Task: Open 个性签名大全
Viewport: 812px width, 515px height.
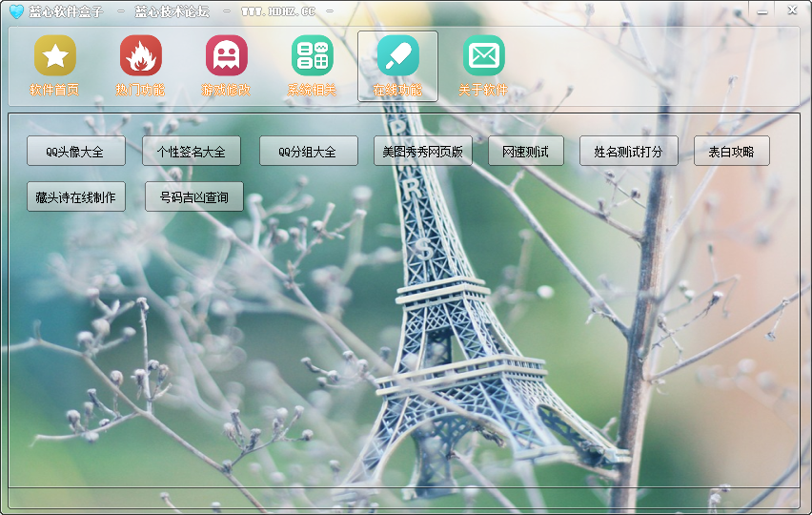Action: [x=192, y=151]
